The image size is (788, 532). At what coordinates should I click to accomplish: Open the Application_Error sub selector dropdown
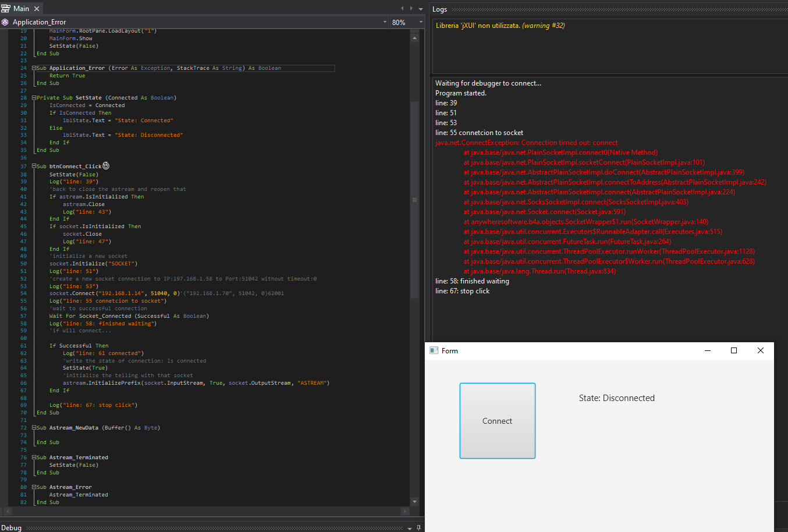[x=385, y=22]
